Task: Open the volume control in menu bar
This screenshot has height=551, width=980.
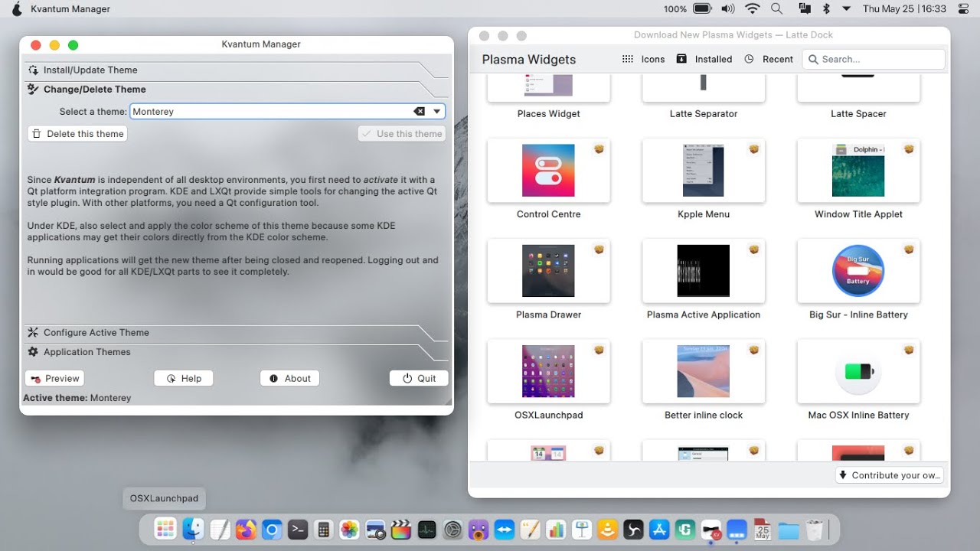Action: 727,9
